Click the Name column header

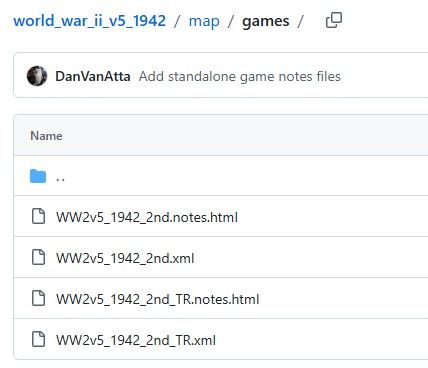(x=46, y=136)
